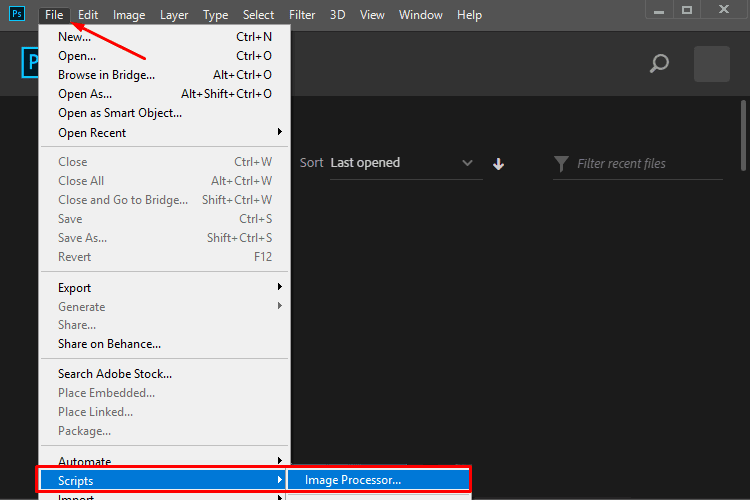Viewport: 750px width, 500px height.
Task: Select Open As... menu entry
Action: [165, 94]
